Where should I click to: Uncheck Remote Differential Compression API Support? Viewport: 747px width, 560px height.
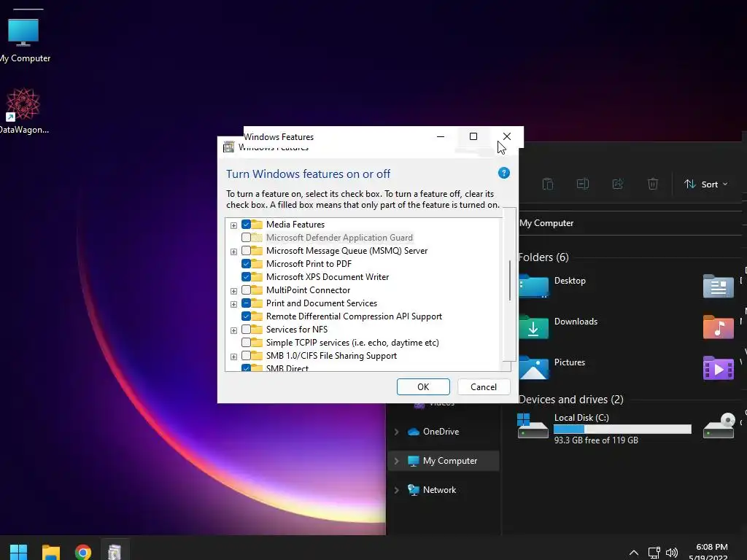pos(246,316)
